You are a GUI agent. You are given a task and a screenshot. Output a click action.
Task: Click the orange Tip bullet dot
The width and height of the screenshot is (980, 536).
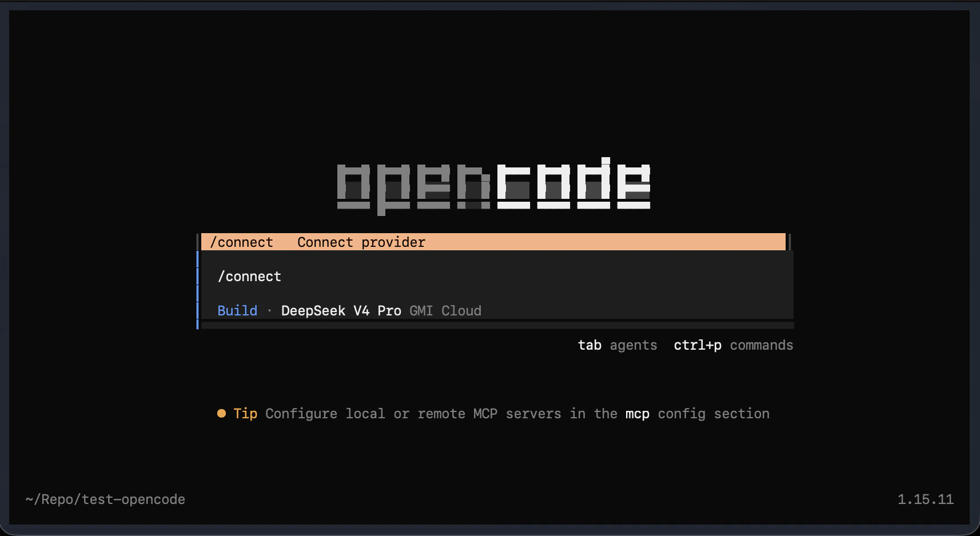pyautogui.click(x=221, y=414)
